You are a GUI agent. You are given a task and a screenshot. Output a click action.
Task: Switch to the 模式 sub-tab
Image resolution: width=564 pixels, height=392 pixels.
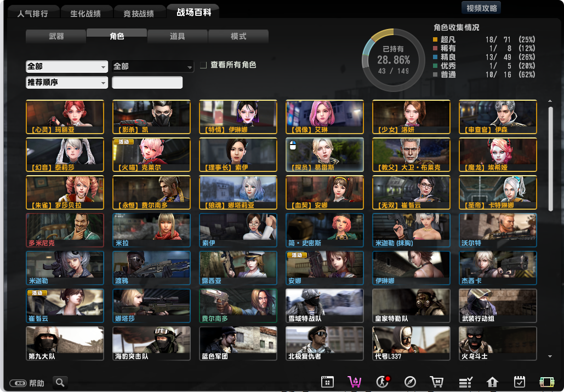238,36
